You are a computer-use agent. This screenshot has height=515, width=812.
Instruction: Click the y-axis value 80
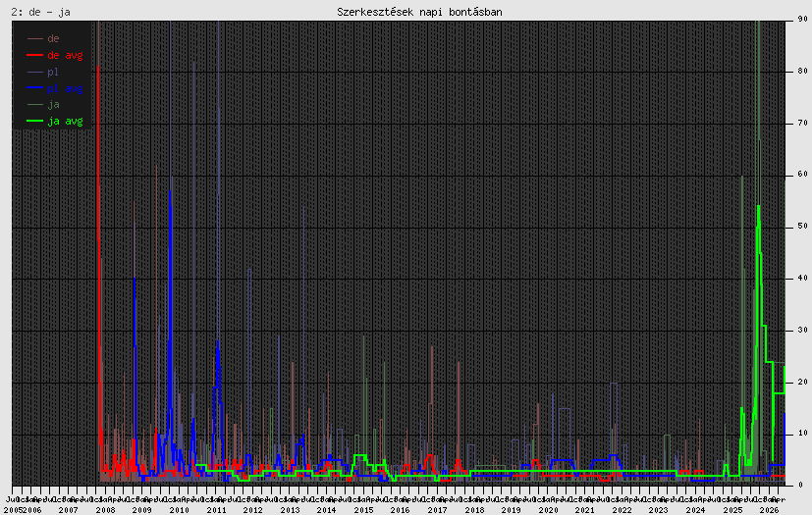803,71
